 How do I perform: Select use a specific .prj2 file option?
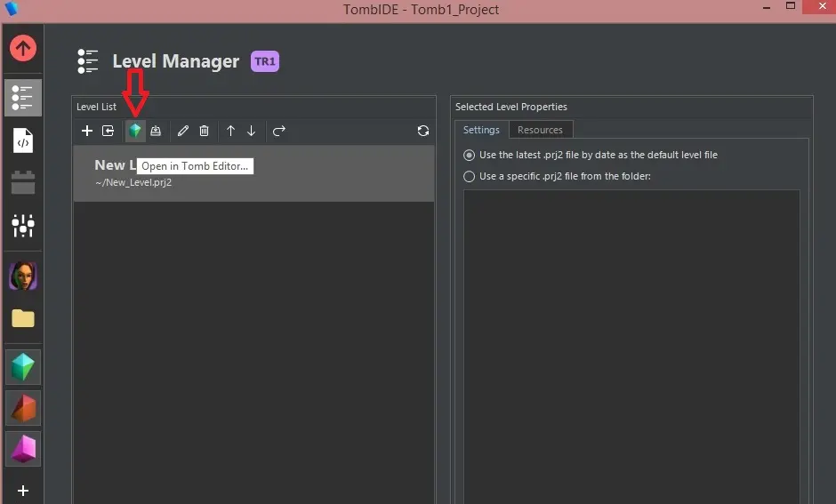(470, 176)
